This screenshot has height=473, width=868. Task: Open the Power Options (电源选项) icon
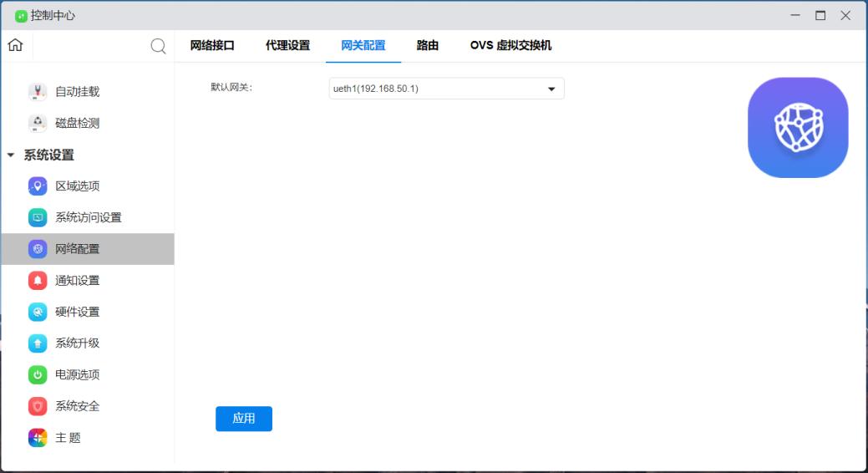click(38, 374)
